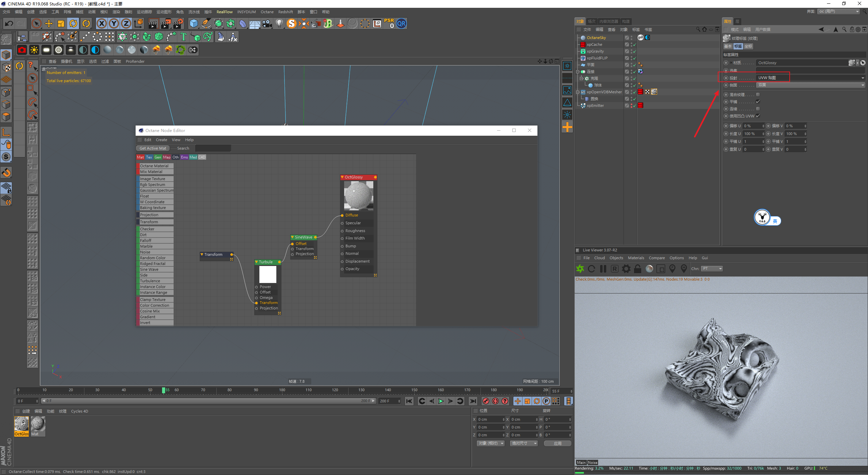The width and height of the screenshot is (868, 475).
Task: Click xpCache tag on xpOpenVDBMesher row
Action: [x=640, y=92]
